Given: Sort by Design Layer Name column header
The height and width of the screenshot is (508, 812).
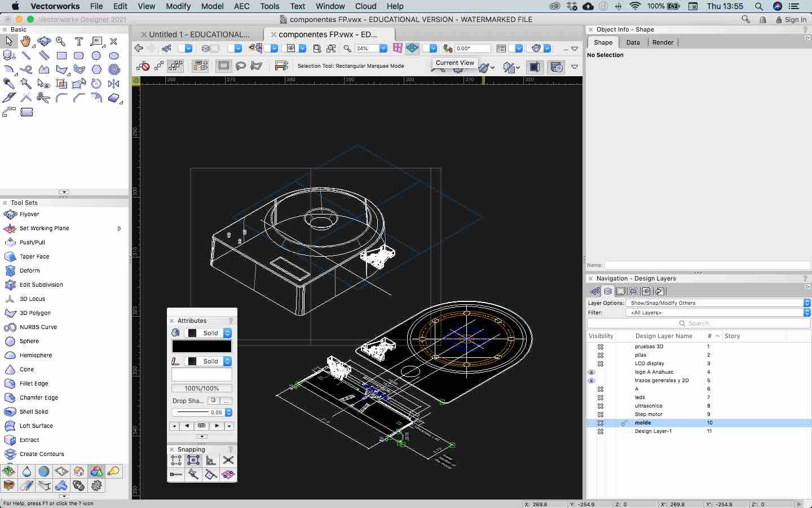Looking at the screenshot, I should click(664, 336).
